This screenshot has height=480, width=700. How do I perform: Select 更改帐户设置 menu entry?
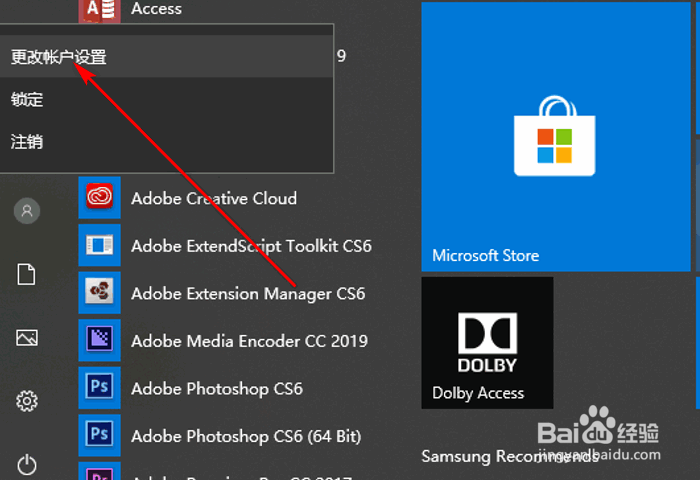pos(59,58)
